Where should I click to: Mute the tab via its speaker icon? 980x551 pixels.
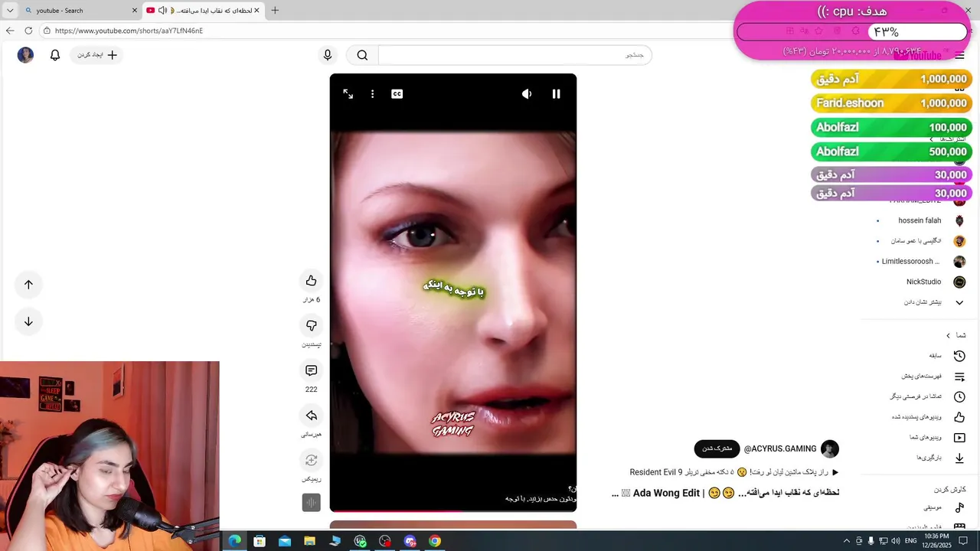(x=162, y=11)
